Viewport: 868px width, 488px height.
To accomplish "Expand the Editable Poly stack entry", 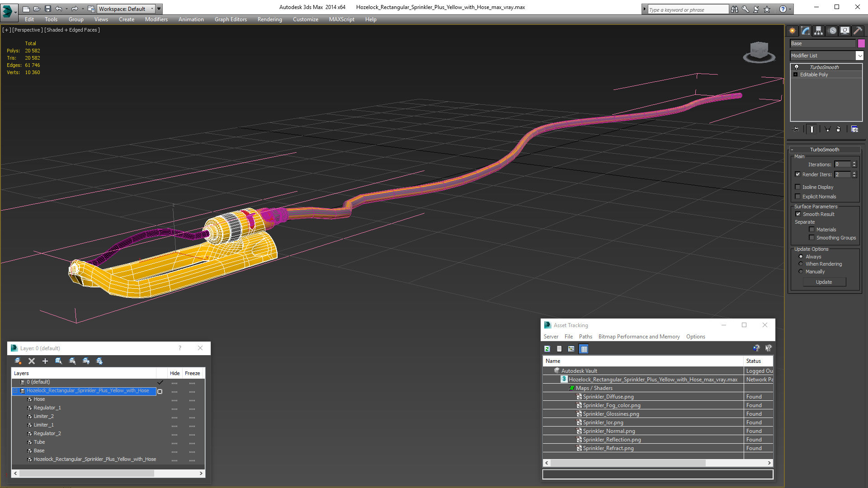I will coord(795,75).
